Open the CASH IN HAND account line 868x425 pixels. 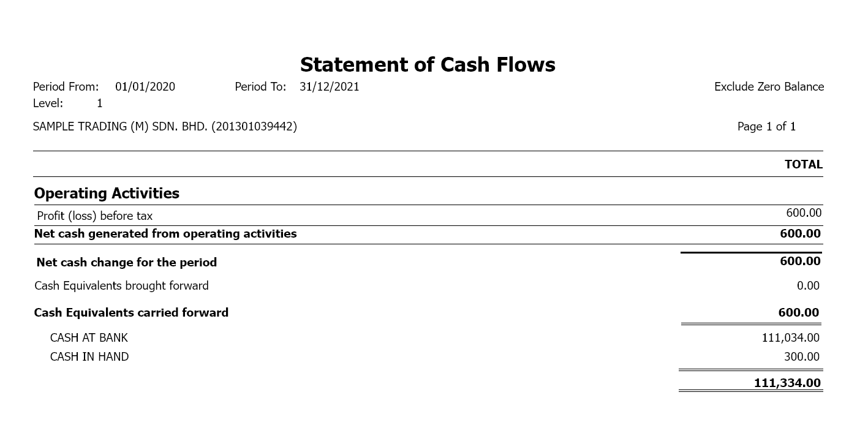click(89, 357)
